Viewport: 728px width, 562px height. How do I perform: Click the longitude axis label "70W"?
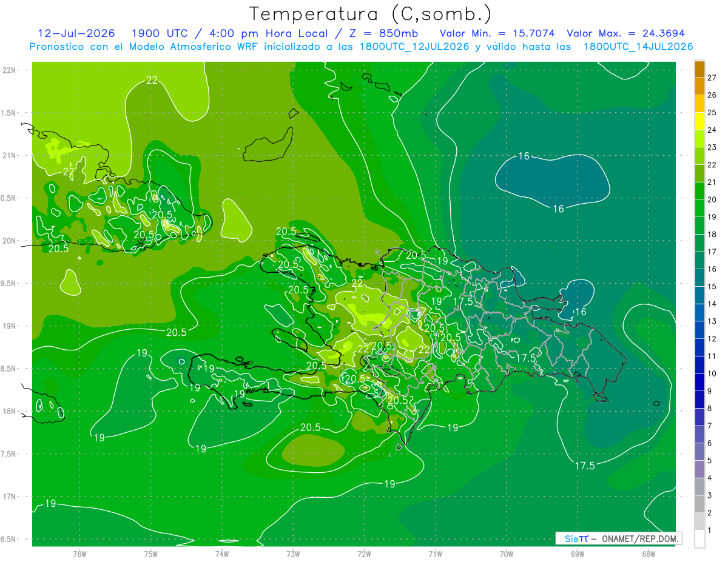tap(507, 554)
